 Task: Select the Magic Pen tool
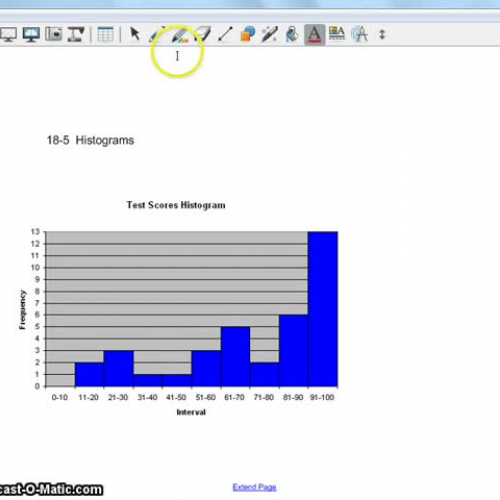[269, 34]
